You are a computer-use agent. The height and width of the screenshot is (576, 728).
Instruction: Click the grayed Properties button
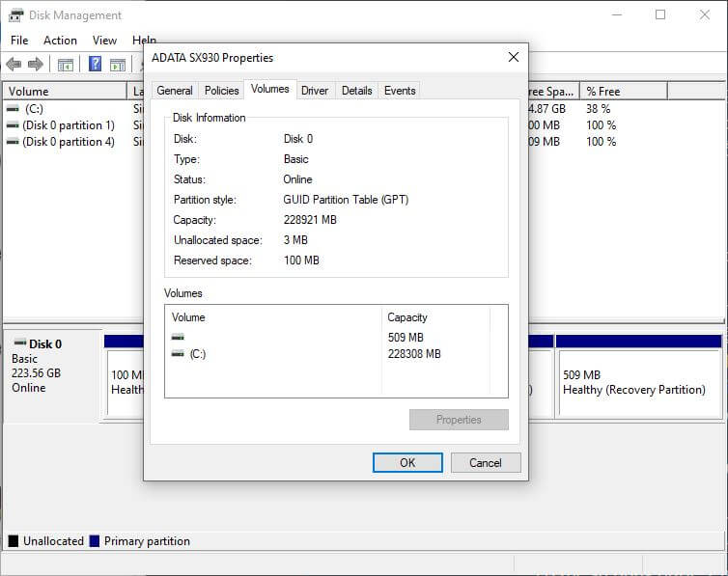(x=459, y=420)
